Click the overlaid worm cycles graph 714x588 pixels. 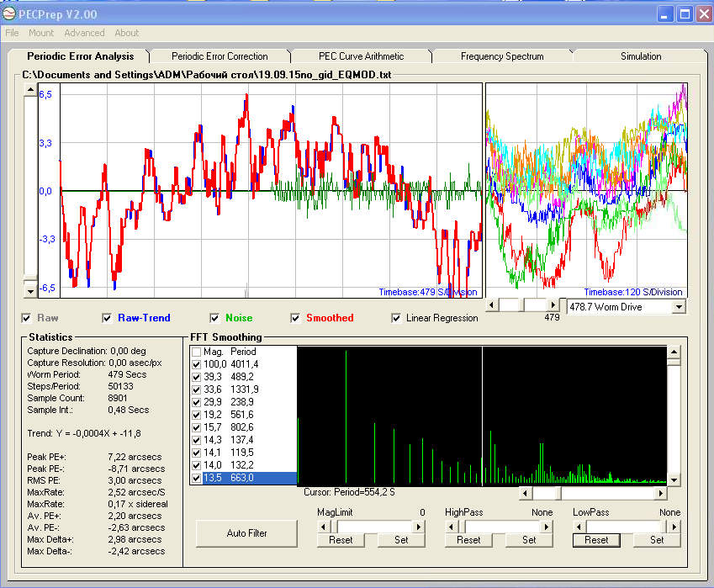pyautogui.click(x=586, y=190)
